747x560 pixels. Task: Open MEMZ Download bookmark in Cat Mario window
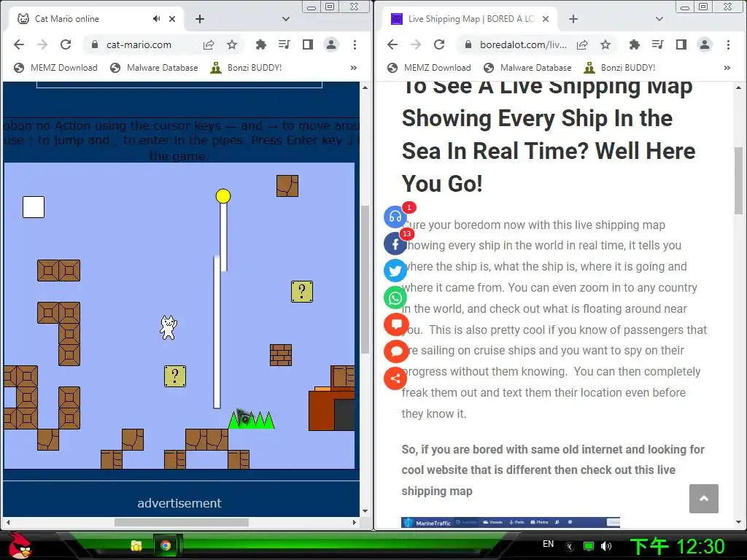[x=55, y=68]
